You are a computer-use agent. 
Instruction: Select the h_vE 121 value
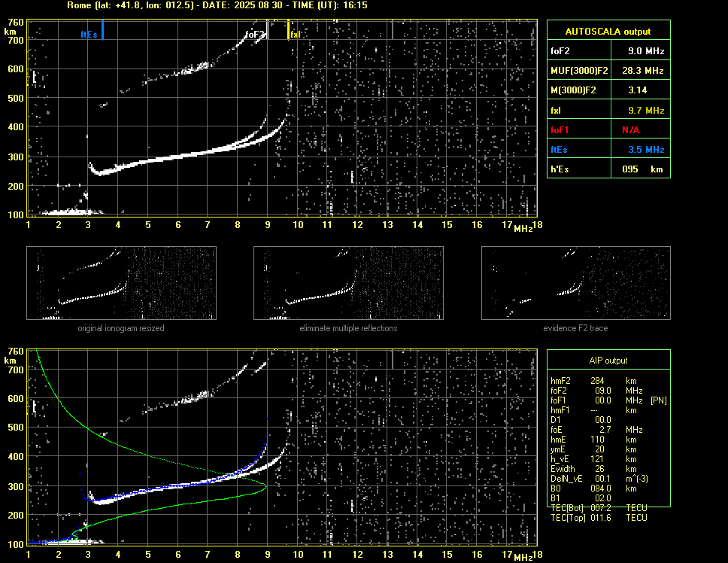click(x=597, y=459)
